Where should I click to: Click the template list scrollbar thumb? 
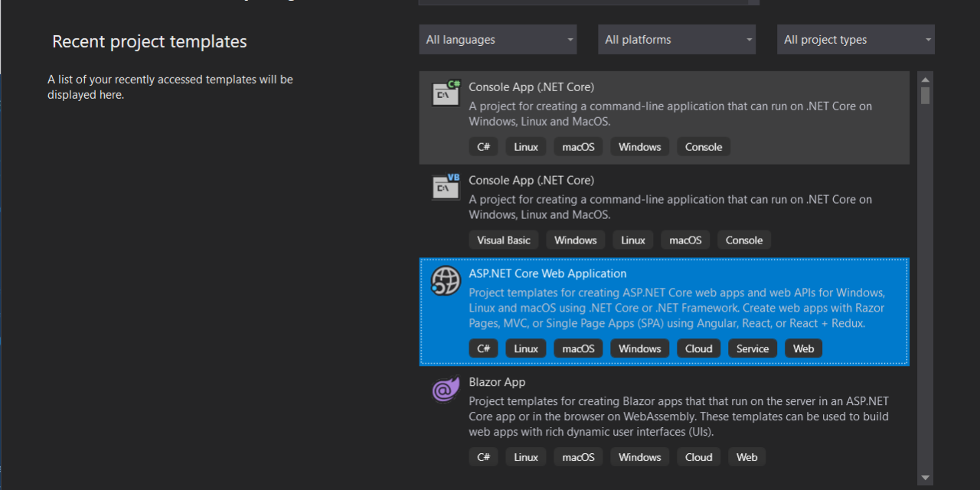pos(925,96)
